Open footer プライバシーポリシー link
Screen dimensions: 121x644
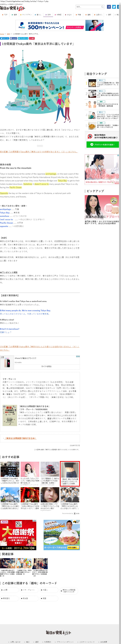(x=64, y=642)
